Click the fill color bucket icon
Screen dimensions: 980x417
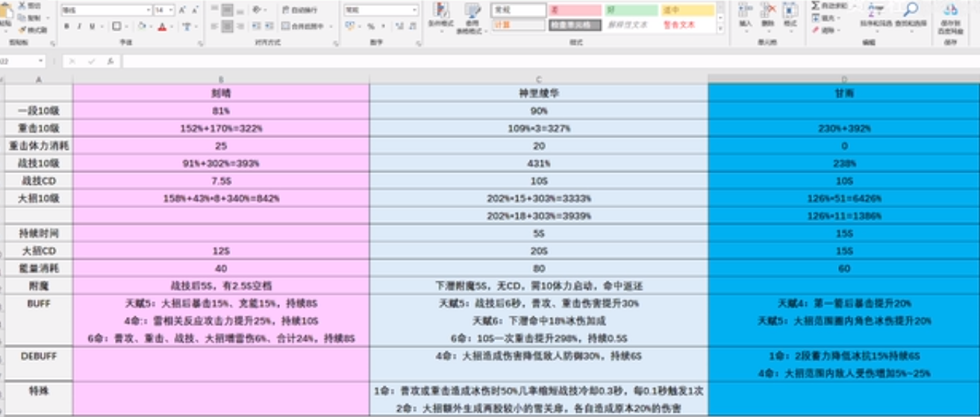[x=140, y=26]
